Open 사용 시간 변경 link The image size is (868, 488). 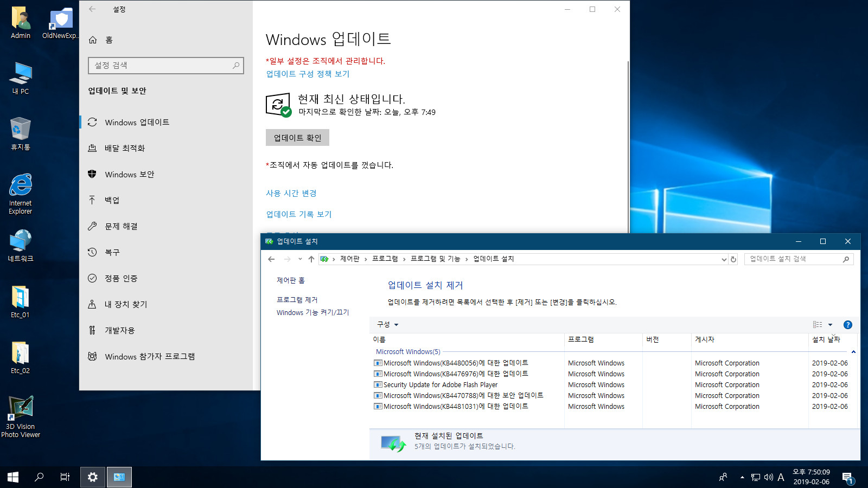point(291,193)
